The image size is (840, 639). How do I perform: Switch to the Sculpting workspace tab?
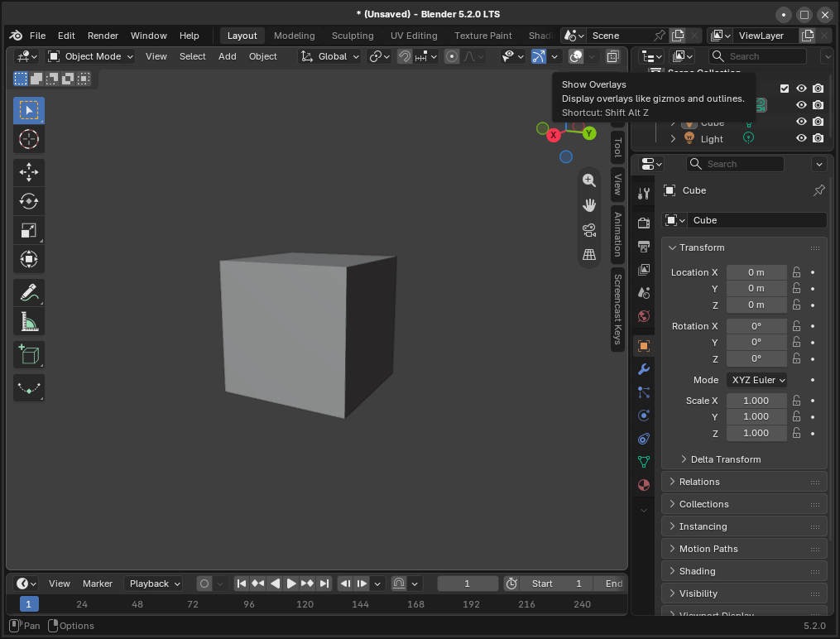(x=353, y=36)
